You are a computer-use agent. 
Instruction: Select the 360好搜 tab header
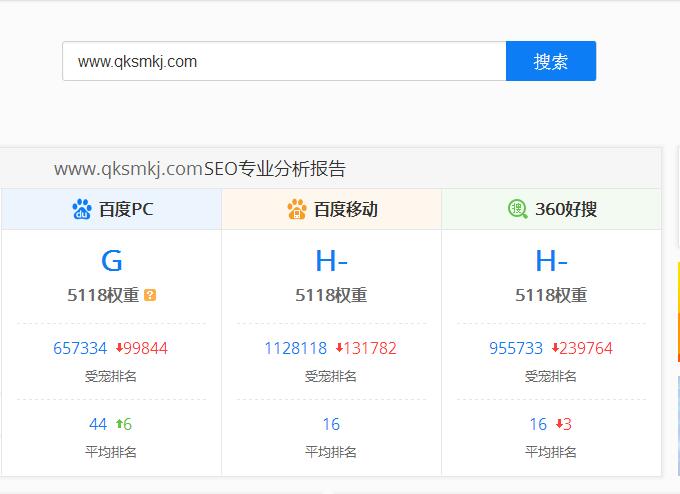[551, 209]
